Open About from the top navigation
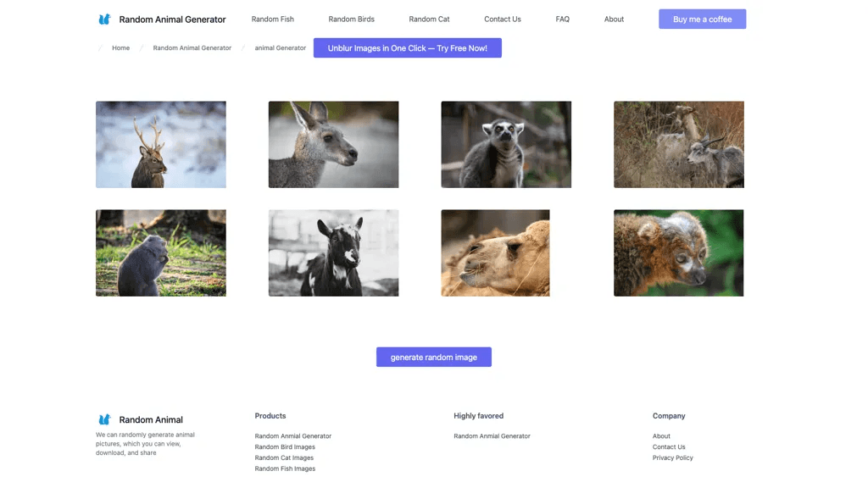The height and width of the screenshot is (488, 868). tap(614, 19)
